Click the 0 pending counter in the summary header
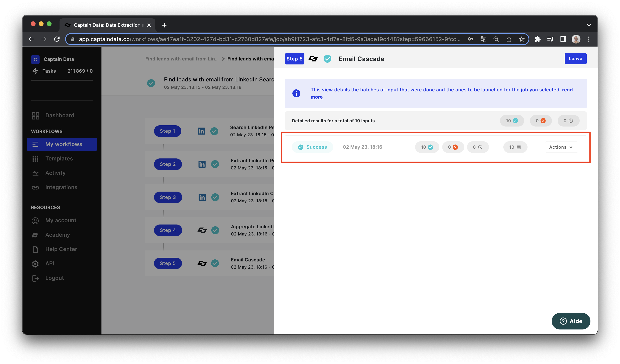The width and height of the screenshot is (620, 364). [x=568, y=121]
